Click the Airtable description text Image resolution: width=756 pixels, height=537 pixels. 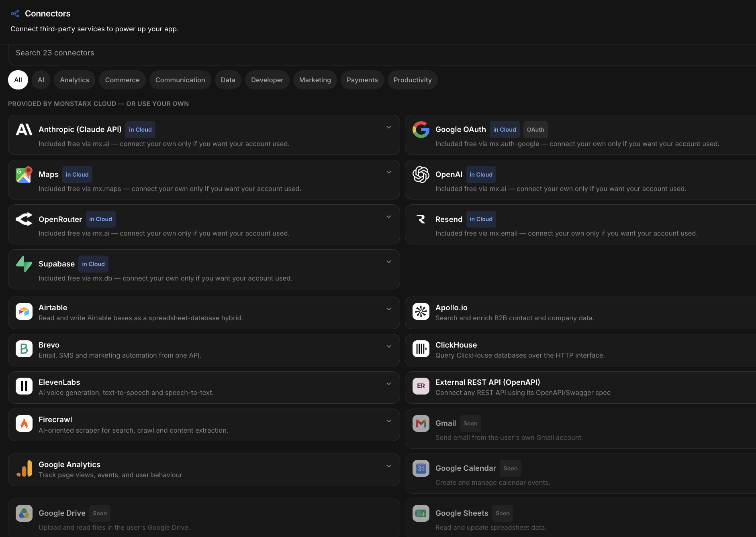pos(141,318)
